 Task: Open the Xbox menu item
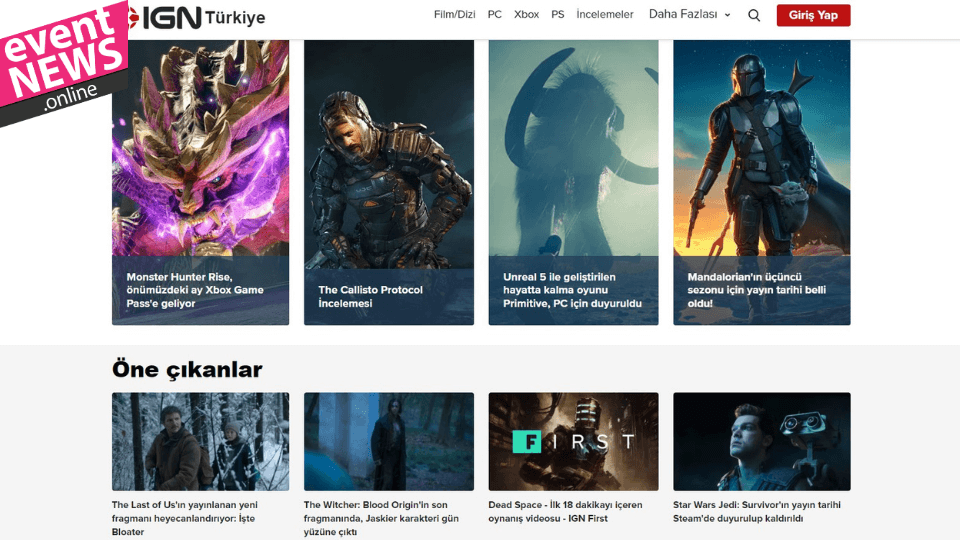click(x=527, y=14)
